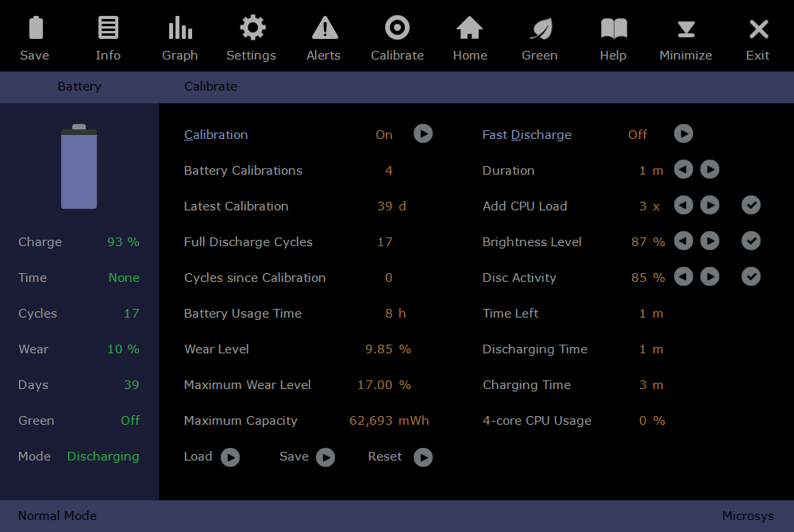Minimize the application via toolbar
The height and width of the screenshot is (532, 794).
(x=686, y=29)
